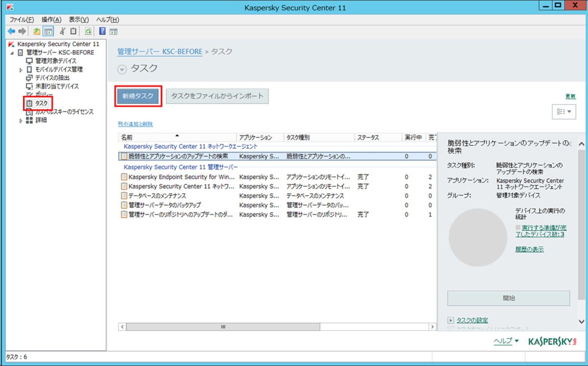Viewport: 588px width, 366px height.
Task: Sort by the 名前 column header
Action: tap(177, 137)
